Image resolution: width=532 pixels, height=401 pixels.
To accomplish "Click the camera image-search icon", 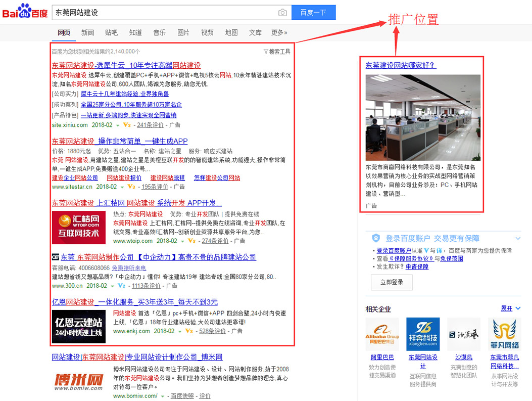I will pyautogui.click(x=282, y=13).
